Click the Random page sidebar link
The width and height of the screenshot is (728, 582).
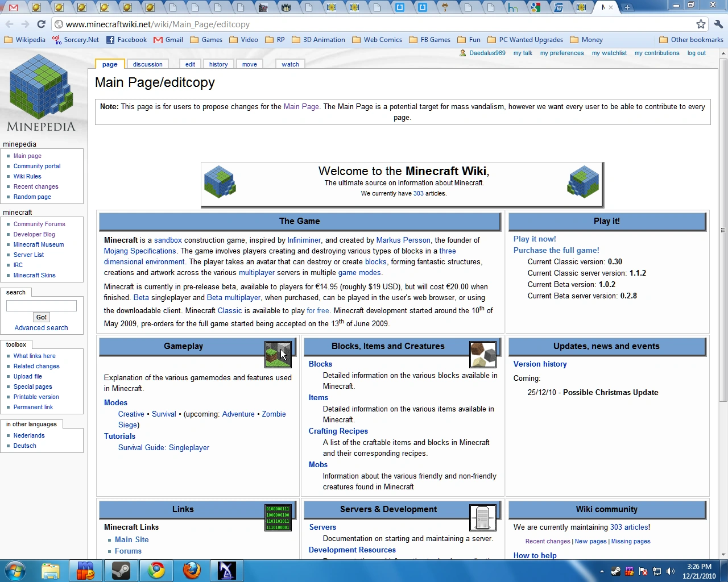pyautogui.click(x=32, y=197)
